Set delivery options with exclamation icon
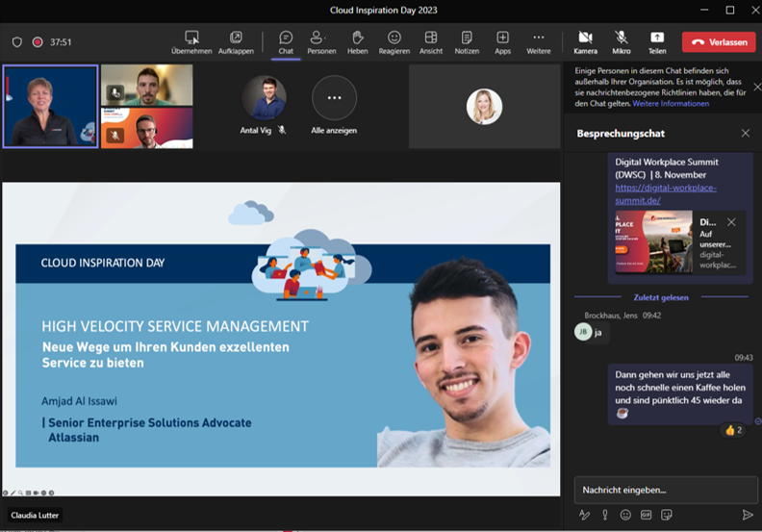Screen dimensions: 762x532 [605, 515]
